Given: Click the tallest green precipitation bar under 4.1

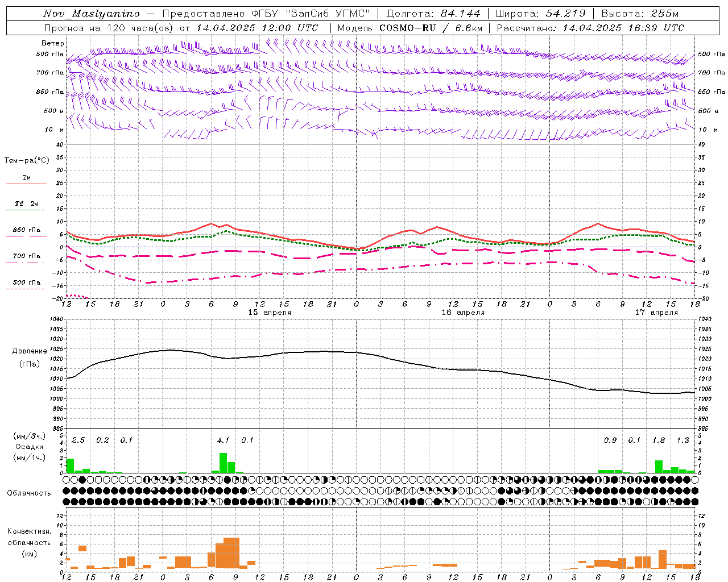Looking at the screenshot, I should [x=224, y=463].
